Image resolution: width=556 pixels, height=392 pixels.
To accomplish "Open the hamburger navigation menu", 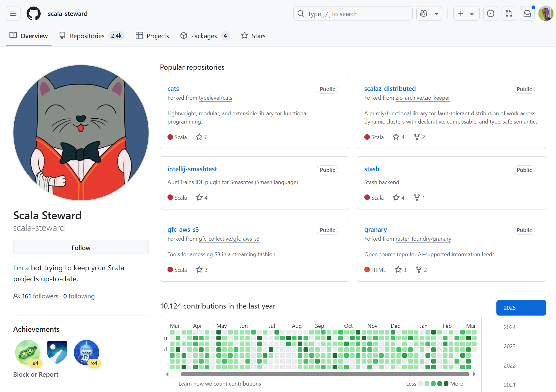I will (x=13, y=13).
